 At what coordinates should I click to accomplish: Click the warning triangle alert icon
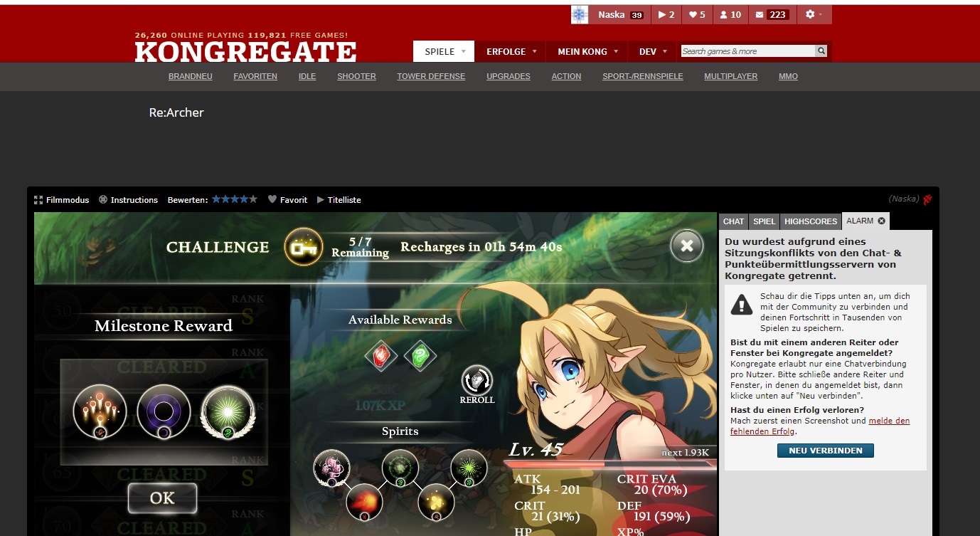pos(742,305)
